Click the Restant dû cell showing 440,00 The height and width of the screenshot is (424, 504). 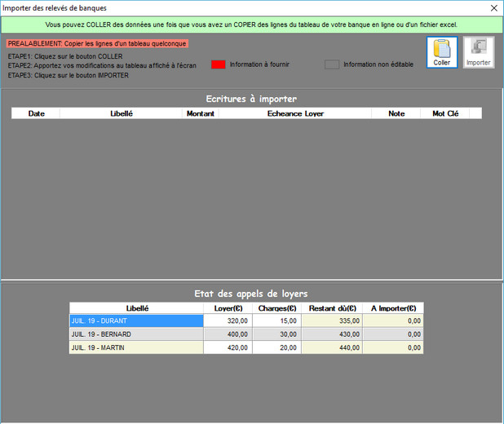pyautogui.click(x=332, y=347)
